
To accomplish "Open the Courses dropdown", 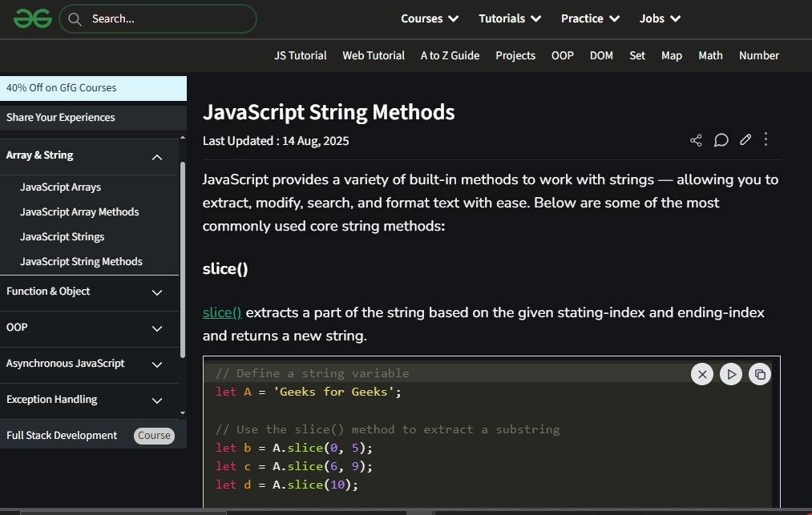I will 430,18.
